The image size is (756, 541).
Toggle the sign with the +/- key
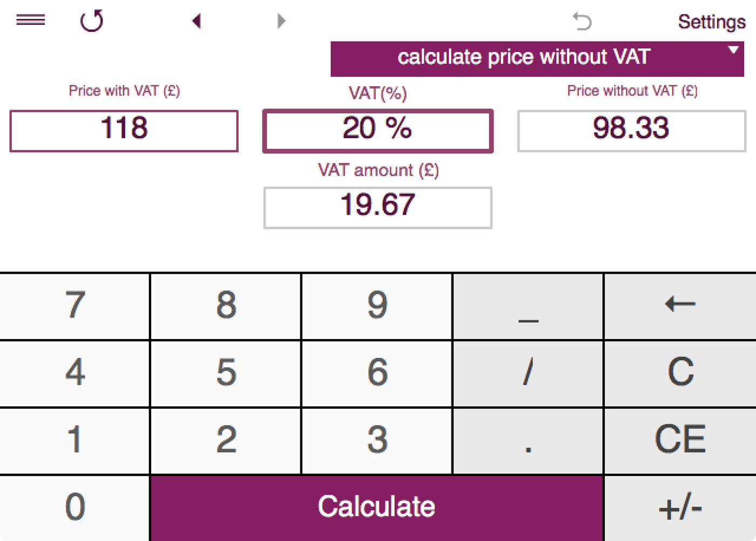click(679, 506)
